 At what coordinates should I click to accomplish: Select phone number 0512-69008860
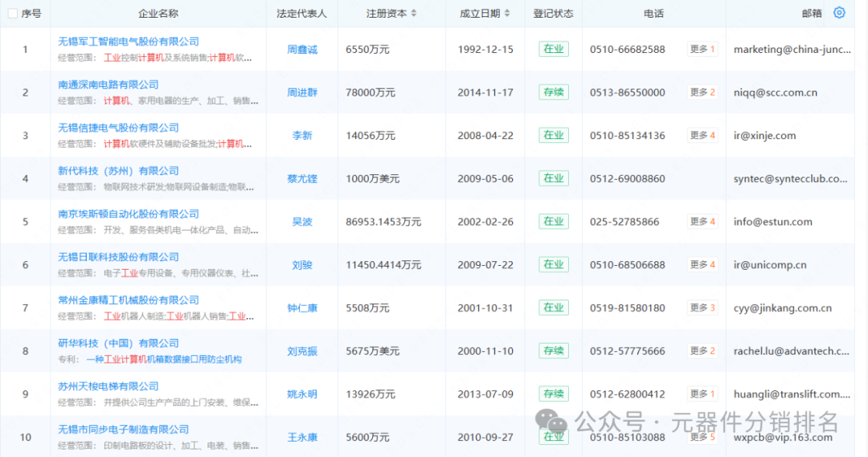click(627, 179)
